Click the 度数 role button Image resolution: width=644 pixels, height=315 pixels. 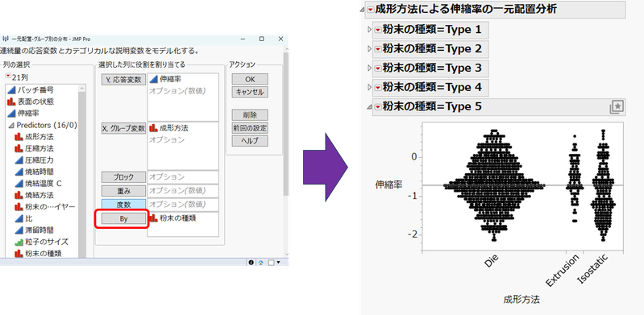point(123,205)
